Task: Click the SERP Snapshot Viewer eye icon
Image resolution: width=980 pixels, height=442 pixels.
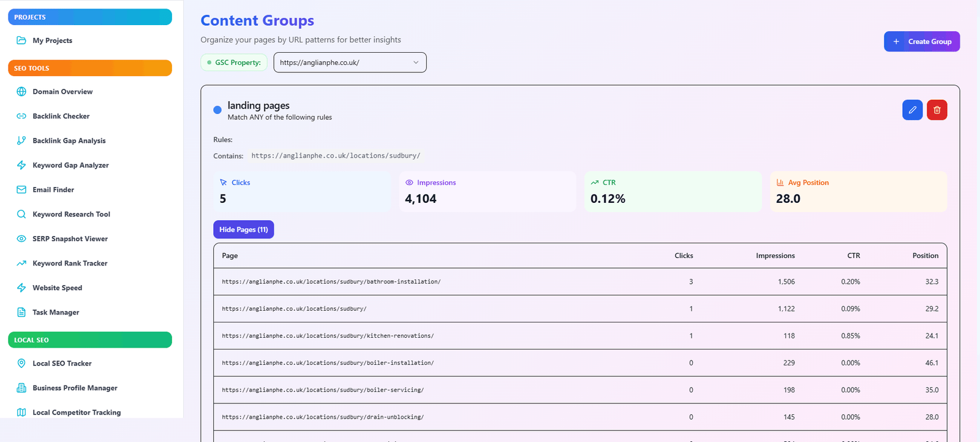Action: [21, 238]
